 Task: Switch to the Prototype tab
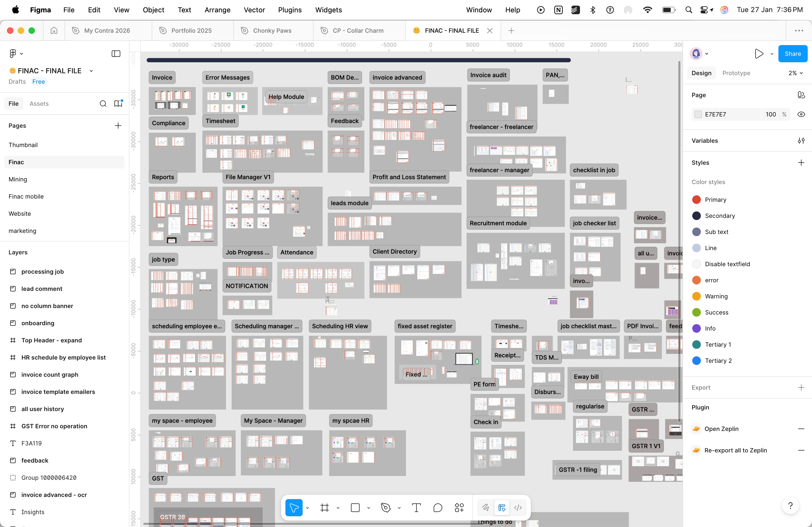[x=736, y=73]
